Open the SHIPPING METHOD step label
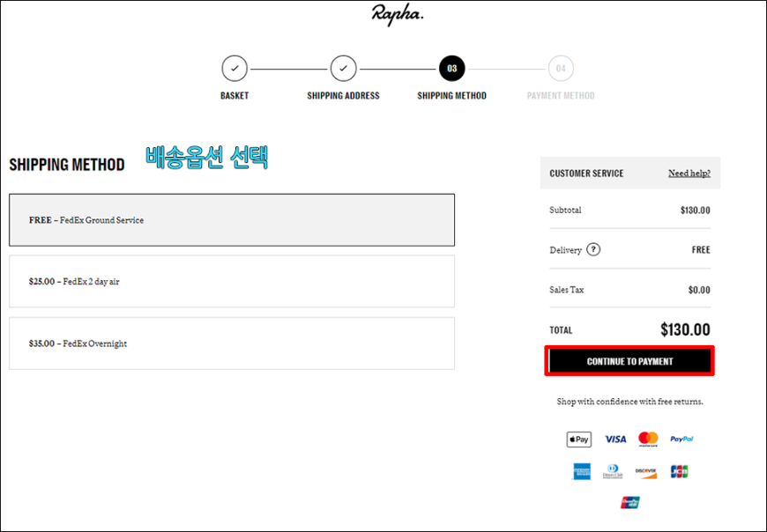 (x=452, y=96)
